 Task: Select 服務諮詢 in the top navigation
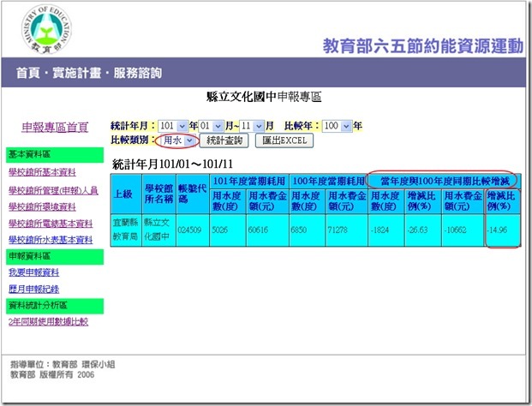point(137,73)
